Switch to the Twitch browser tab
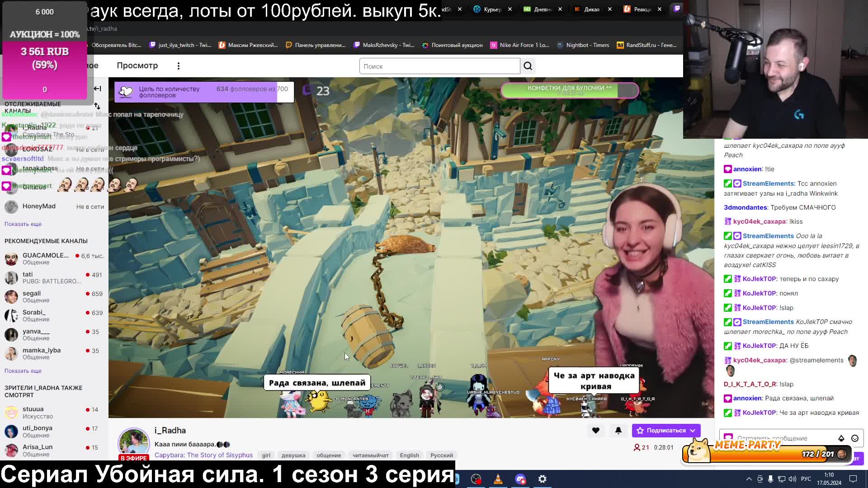Viewport: 868px width, 488px height. tap(677, 9)
